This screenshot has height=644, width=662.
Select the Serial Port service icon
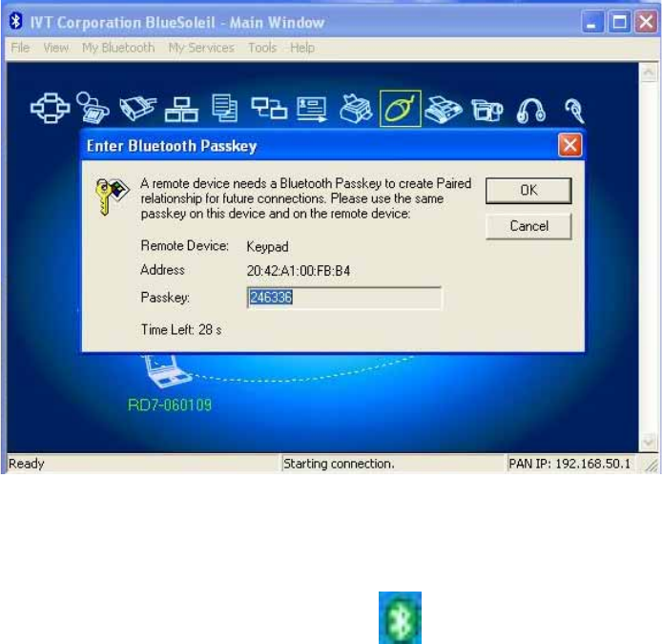coord(137,108)
